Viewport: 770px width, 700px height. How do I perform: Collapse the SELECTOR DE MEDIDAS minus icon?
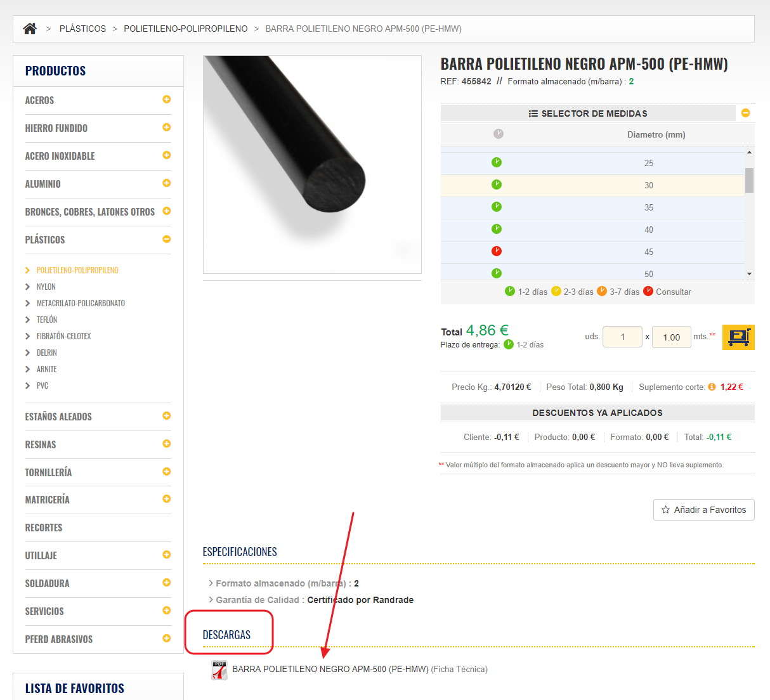point(746,113)
